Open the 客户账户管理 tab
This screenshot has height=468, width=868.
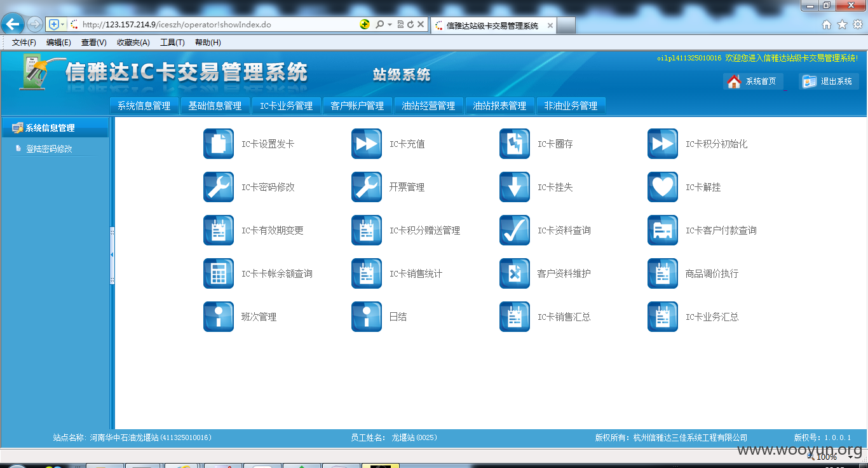click(358, 106)
